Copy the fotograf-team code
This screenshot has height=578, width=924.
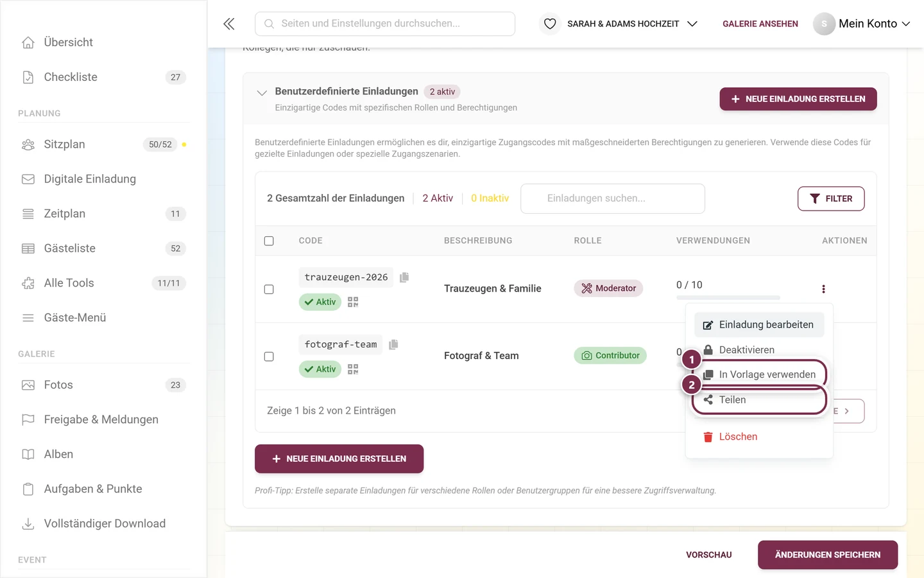tap(393, 345)
